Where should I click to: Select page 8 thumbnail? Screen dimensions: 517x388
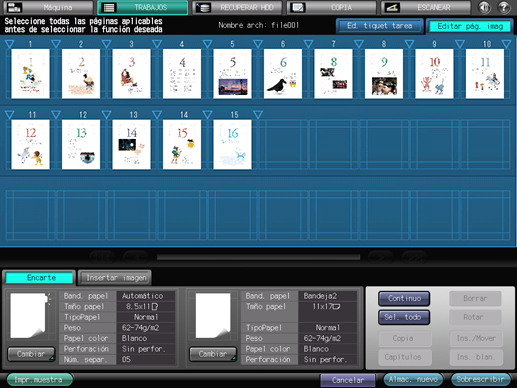click(384, 74)
